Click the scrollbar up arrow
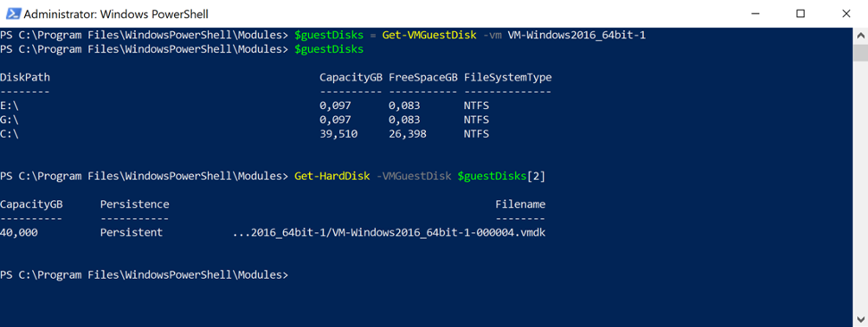Image resolution: width=868 pixels, height=327 pixels. click(860, 36)
